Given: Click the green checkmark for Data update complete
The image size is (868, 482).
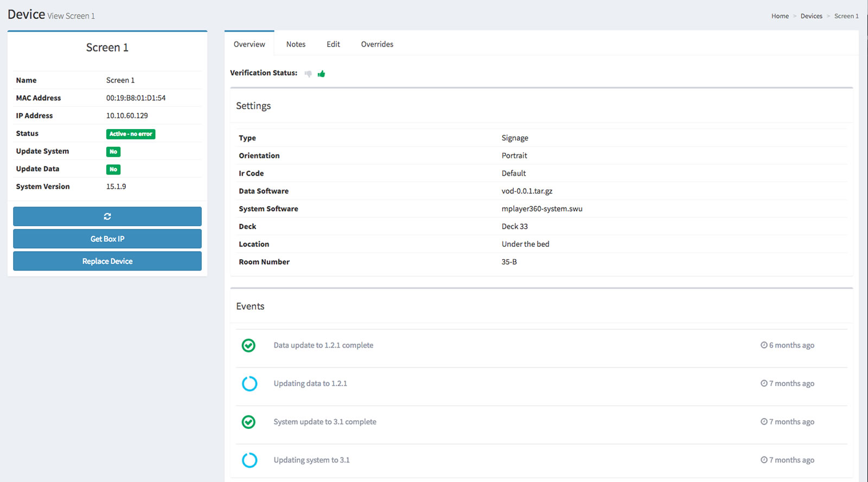Looking at the screenshot, I should (x=248, y=345).
